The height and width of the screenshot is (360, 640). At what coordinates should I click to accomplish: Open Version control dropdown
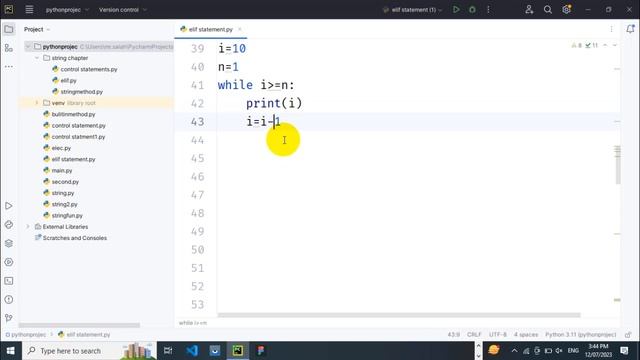point(122,9)
